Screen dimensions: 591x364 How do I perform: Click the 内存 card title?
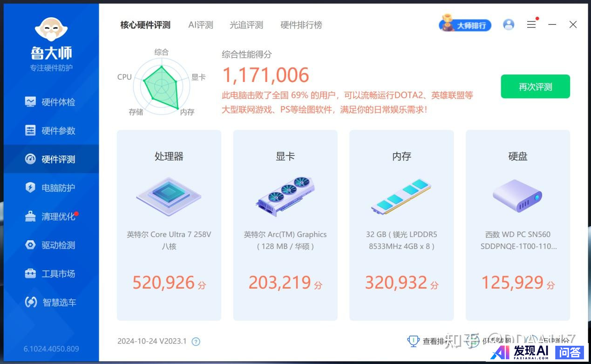(401, 156)
